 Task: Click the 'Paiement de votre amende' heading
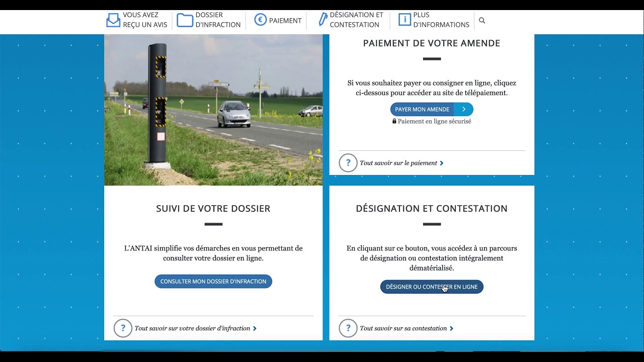pos(432,43)
